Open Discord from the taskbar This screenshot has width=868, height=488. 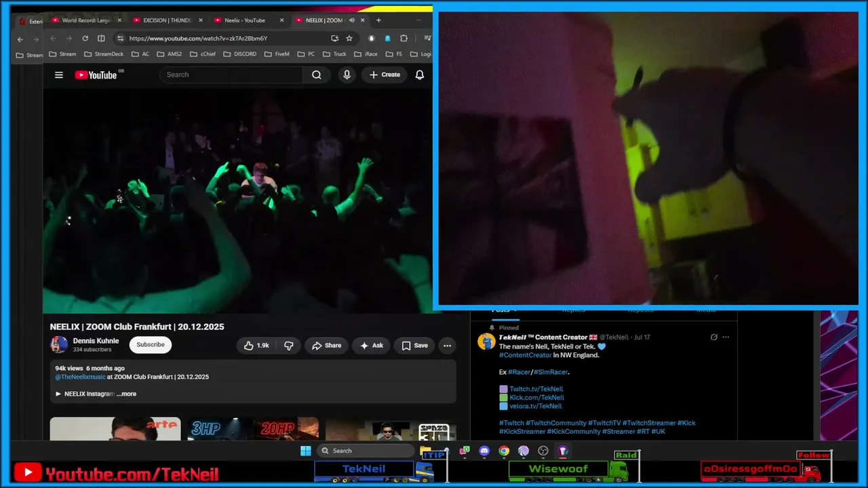pos(484,451)
